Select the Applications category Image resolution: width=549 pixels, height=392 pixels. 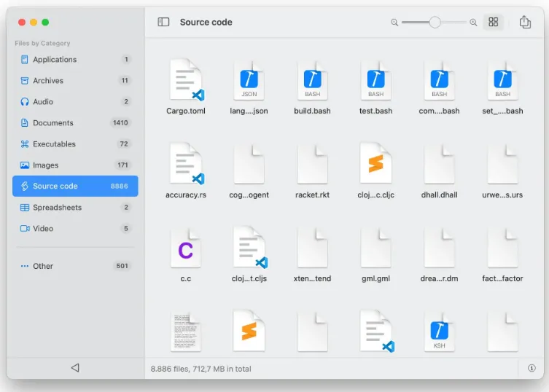click(75, 60)
